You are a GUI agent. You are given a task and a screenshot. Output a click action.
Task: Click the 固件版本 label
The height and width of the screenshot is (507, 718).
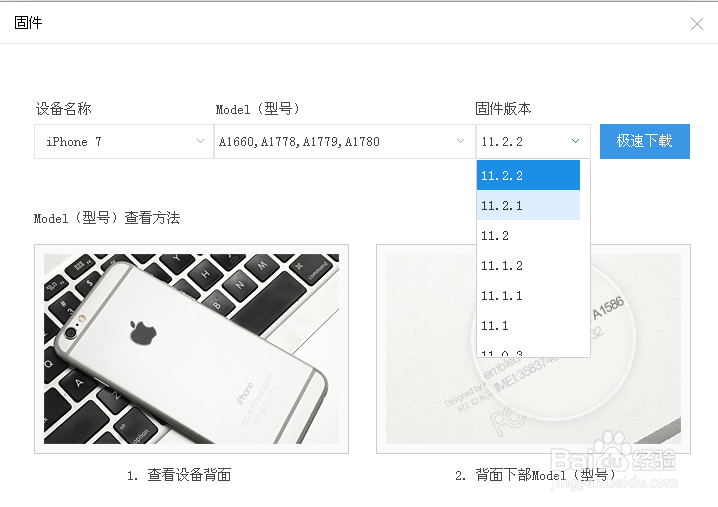point(503,109)
